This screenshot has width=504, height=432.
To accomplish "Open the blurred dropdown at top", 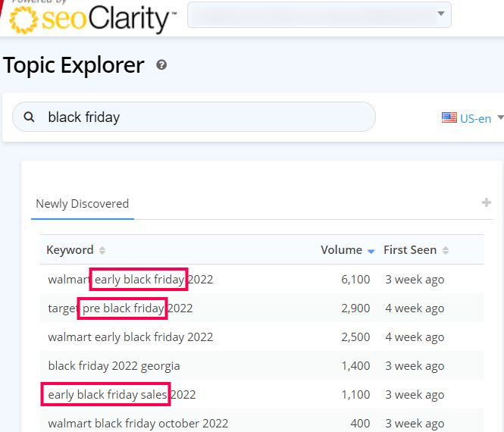I will [319, 14].
